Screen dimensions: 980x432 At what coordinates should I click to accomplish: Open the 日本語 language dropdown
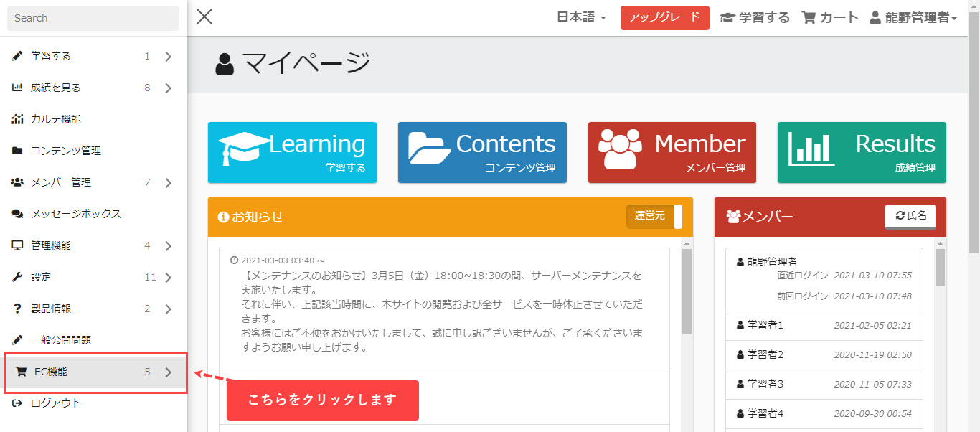click(x=581, y=18)
